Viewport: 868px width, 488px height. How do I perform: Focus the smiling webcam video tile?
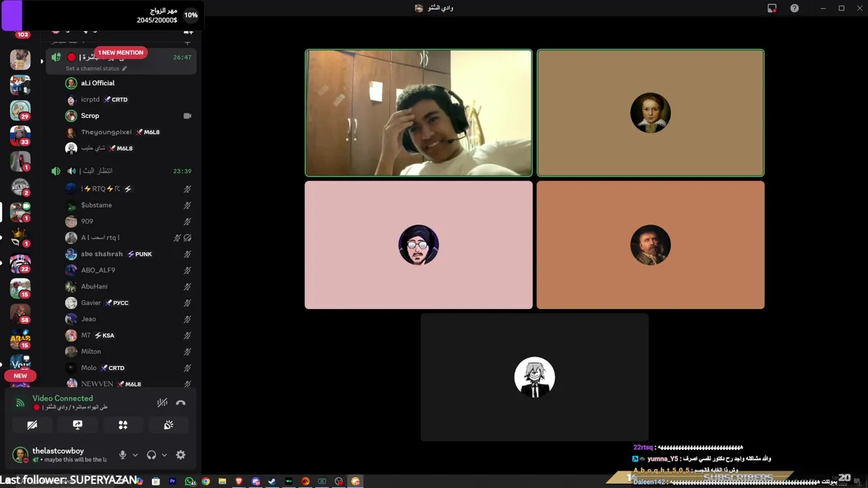[418, 113]
